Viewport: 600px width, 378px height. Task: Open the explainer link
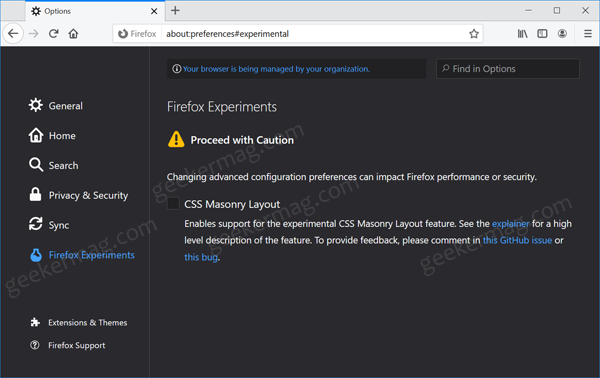click(x=510, y=223)
